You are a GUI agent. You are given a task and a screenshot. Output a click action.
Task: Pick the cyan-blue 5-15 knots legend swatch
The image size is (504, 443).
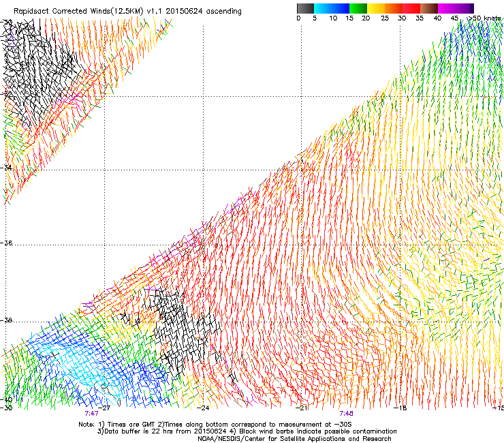click(x=332, y=8)
